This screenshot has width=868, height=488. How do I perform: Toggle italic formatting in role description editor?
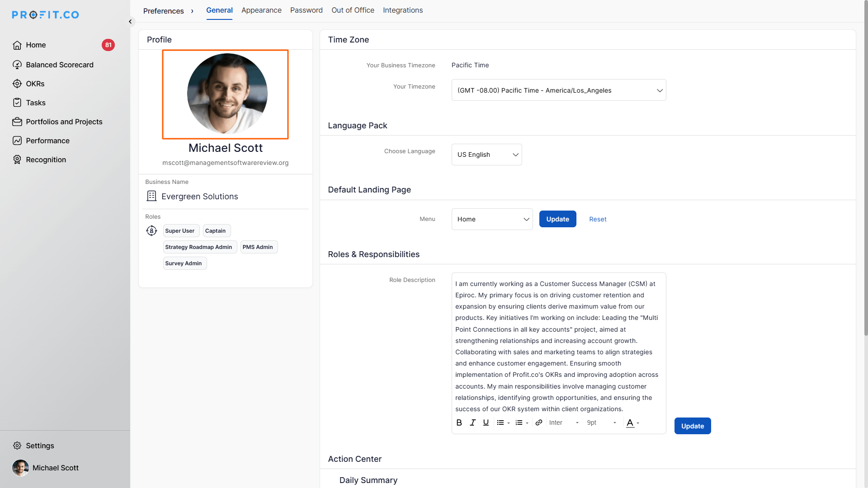point(472,422)
